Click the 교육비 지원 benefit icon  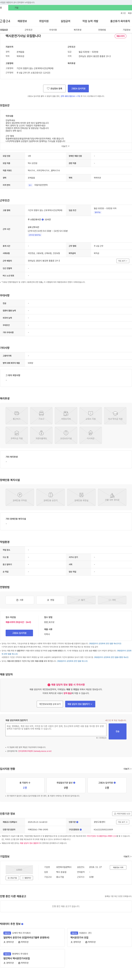[90, 416]
